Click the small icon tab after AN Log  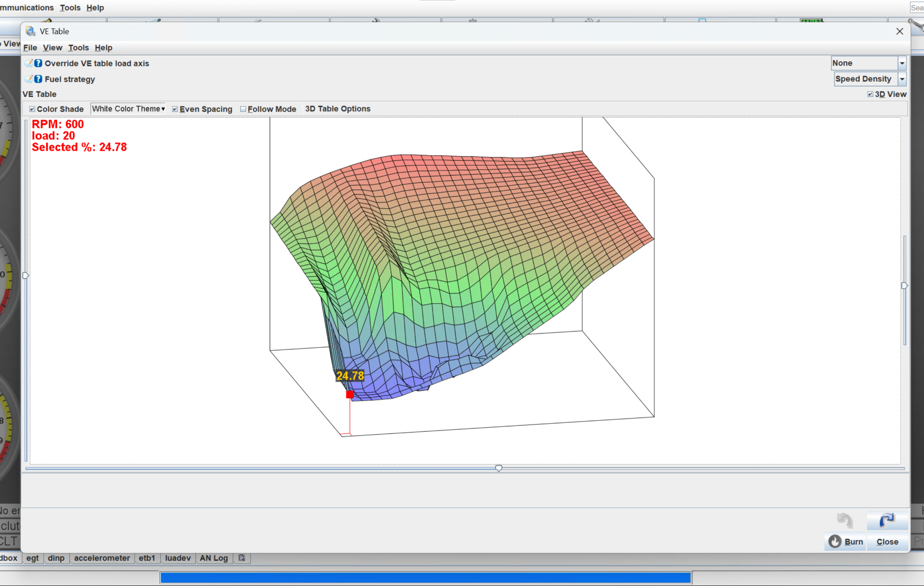point(242,558)
